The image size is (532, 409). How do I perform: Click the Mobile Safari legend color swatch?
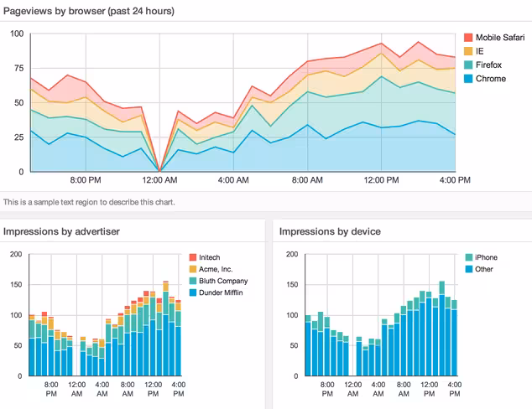tap(468, 38)
